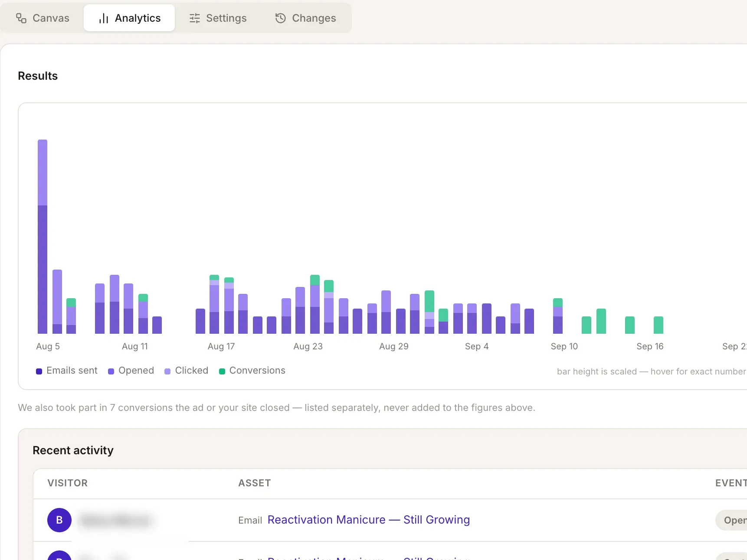747x560 pixels.
Task: Click the Emails sent color swatch
Action: point(39,371)
